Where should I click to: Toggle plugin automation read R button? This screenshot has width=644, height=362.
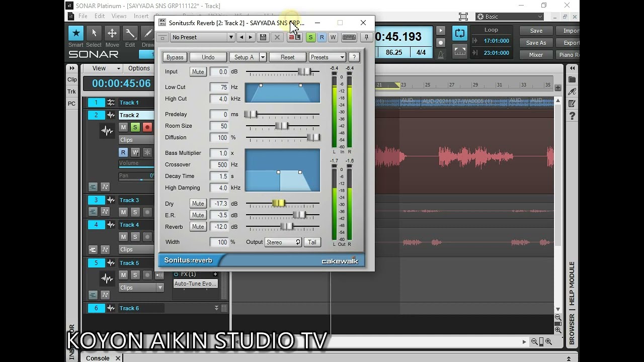[321, 37]
